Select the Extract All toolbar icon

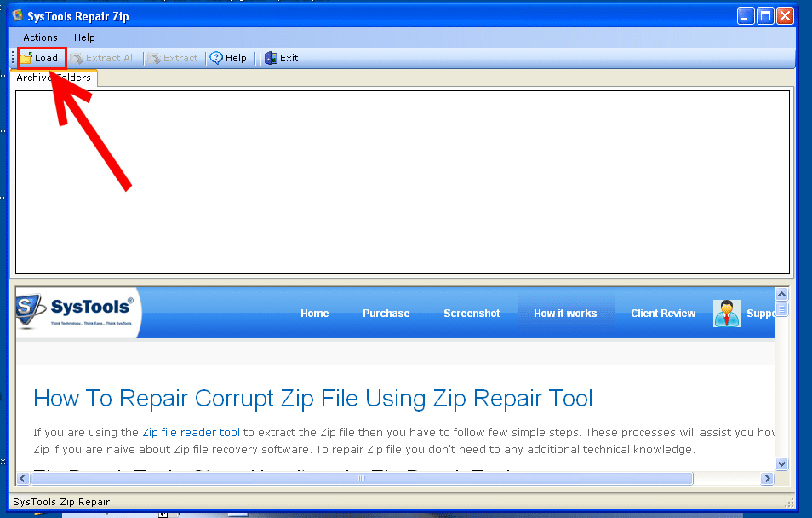pos(77,57)
